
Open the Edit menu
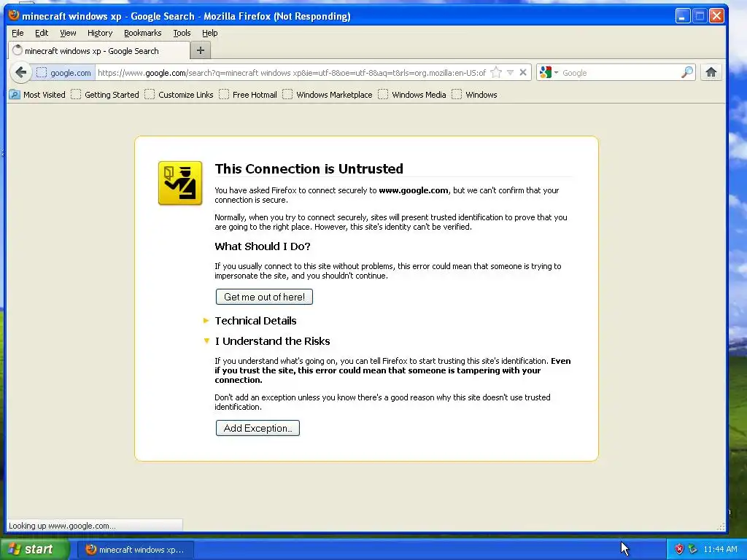point(42,33)
